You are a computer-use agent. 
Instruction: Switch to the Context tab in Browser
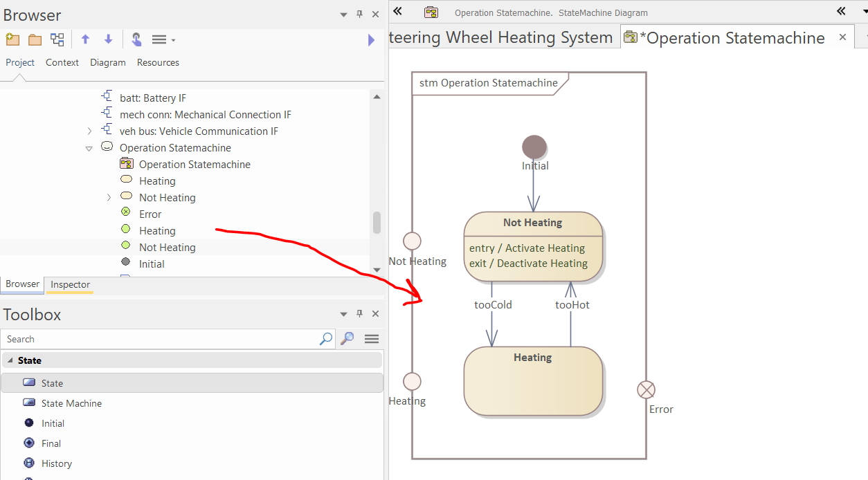[62, 62]
